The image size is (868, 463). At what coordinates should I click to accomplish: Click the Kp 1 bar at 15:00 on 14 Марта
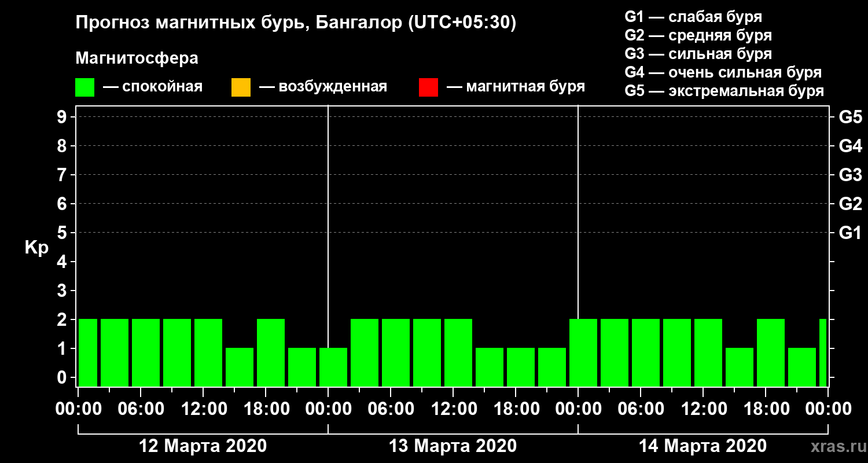pos(740,367)
